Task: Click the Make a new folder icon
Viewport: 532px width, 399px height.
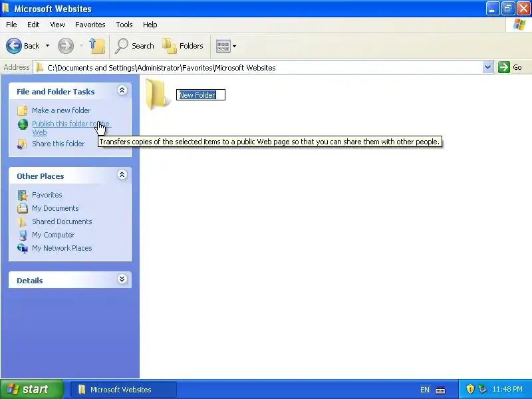Action: [x=23, y=110]
